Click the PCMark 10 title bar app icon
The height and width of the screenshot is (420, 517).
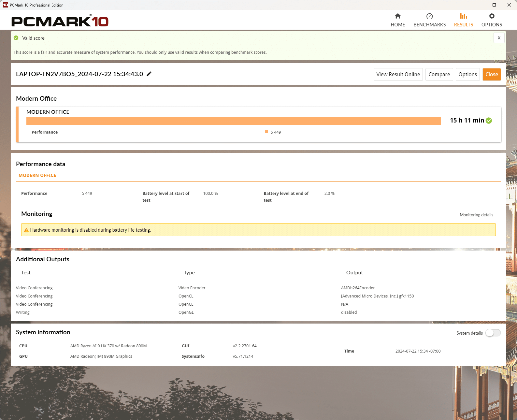5,5
